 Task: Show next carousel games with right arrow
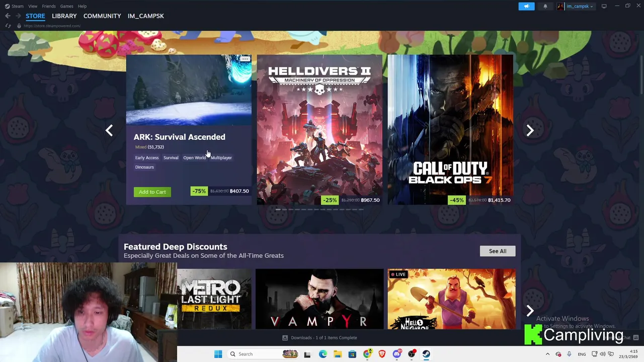pyautogui.click(x=530, y=131)
